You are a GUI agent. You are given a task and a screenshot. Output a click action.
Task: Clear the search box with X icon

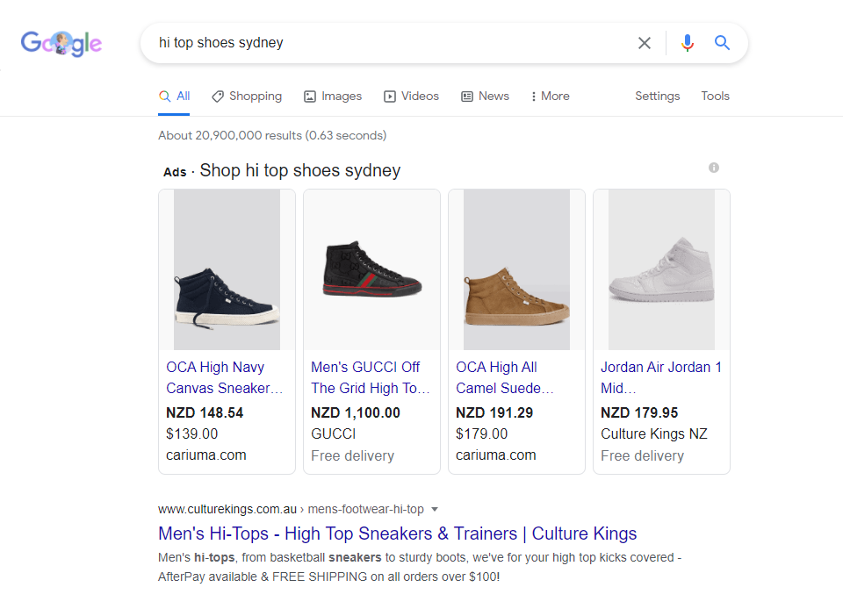[644, 43]
